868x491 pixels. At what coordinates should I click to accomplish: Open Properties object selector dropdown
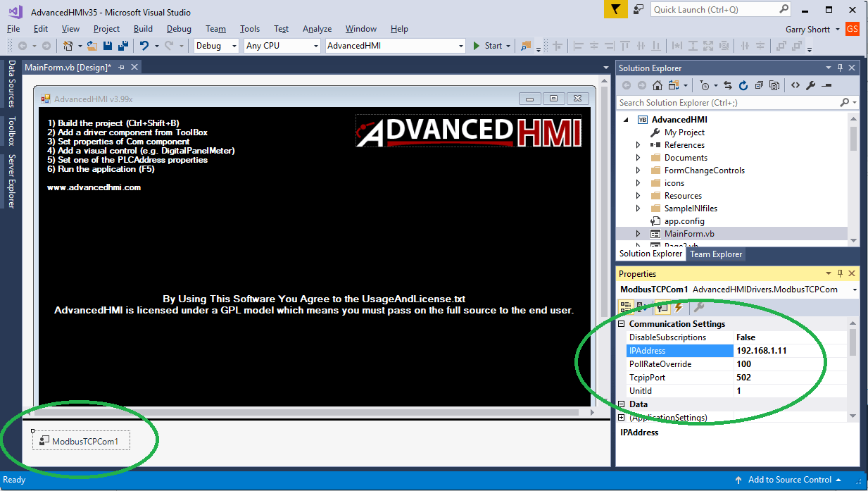click(x=855, y=290)
